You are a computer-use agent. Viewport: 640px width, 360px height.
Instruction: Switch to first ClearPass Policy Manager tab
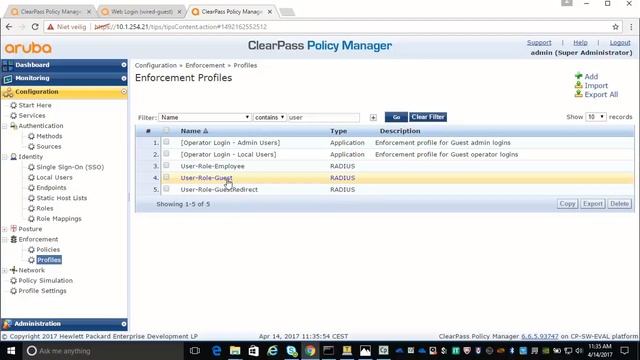point(51,12)
